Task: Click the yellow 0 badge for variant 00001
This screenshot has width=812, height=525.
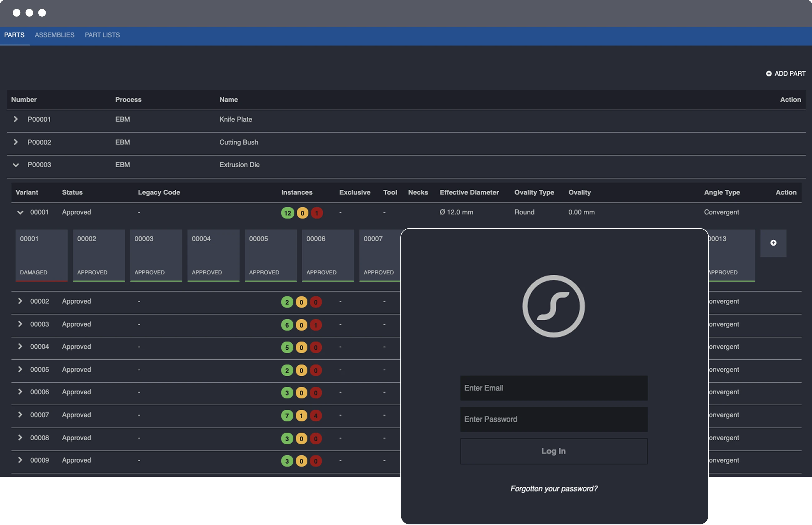Action: (x=302, y=213)
